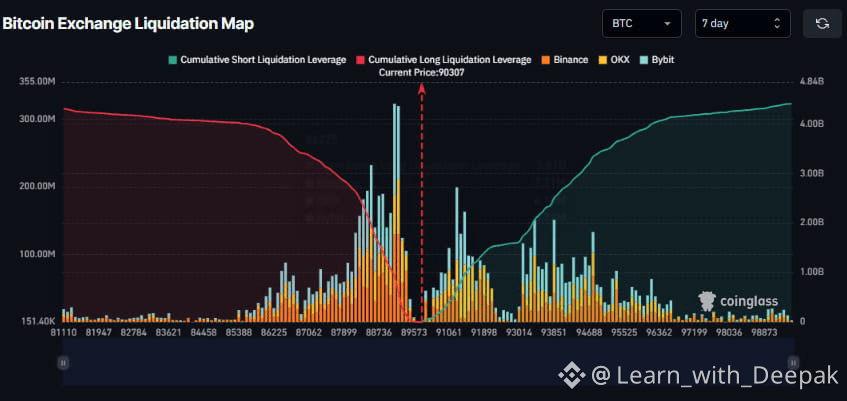The height and width of the screenshot is (401, 847).
Task: Click the red long leverage legend swatch
Action: [x=360, y=60]
